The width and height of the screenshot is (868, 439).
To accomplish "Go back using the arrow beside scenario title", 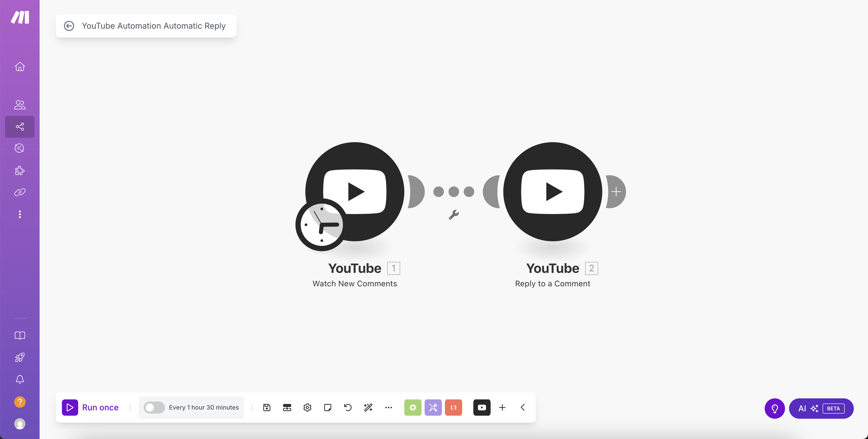I will coord(69,26).
